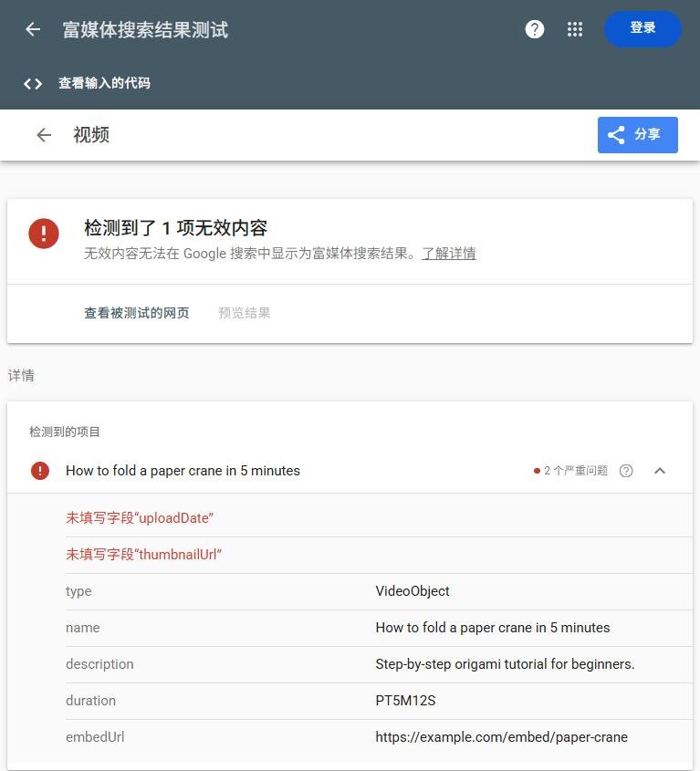The image size is (700, 771).
Task: Click the name row's paper crane title value
Action: [493, 628]
